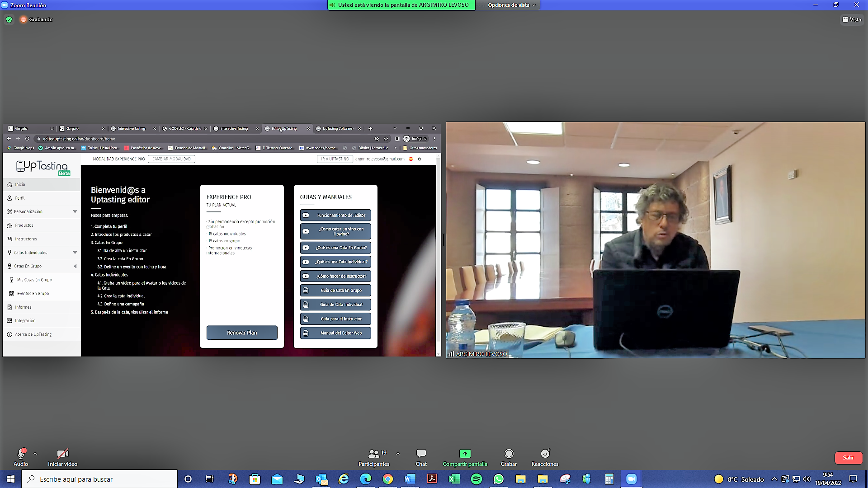Screen dimensions: 868x488
Task: Expand the Personalización sidebar section
Action: [x=42, y=211]
